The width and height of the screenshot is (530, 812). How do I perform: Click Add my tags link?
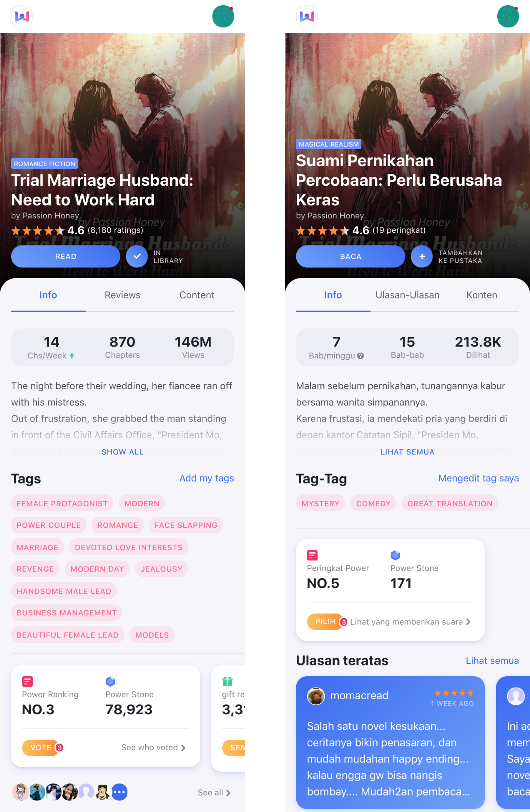click(207, 478)
